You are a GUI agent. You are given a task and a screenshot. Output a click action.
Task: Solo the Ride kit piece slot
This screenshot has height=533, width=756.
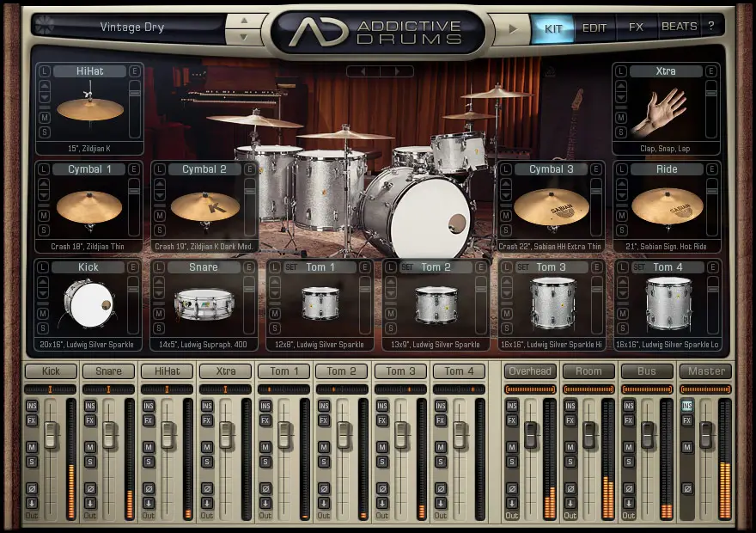pyautogui.click(x=622, y=230)
